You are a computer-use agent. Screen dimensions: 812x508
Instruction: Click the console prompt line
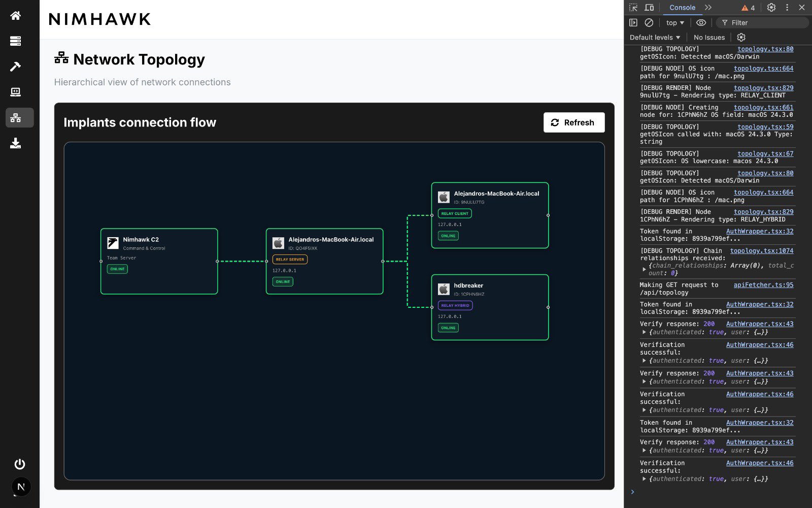[x=718, y=492]
